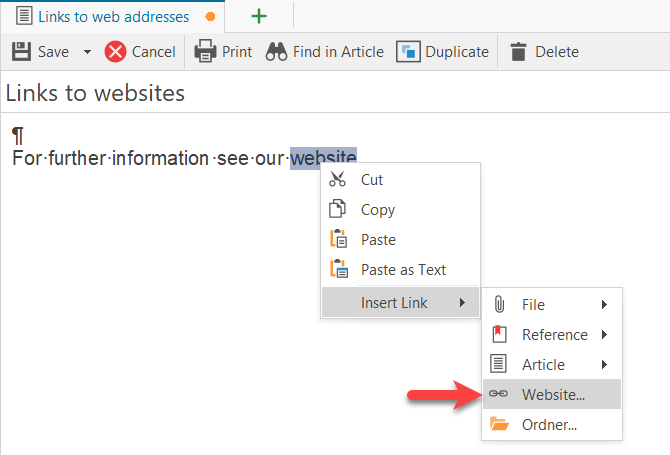Delete the article with the trash icon
The height and width of the screenshot is (455, 670).
[519, 52]
